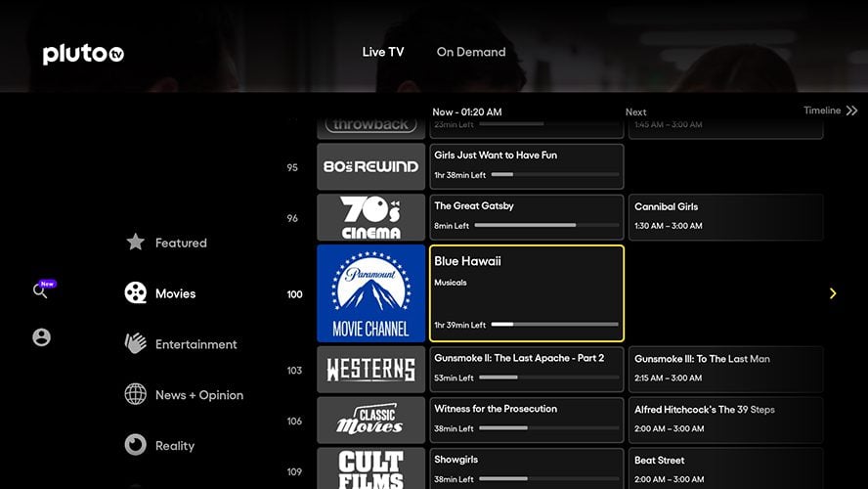Image resolution: width=868 pixels, height=489 pixels.
Task: Click the Featured star icon
Action: tap(136, 242)
